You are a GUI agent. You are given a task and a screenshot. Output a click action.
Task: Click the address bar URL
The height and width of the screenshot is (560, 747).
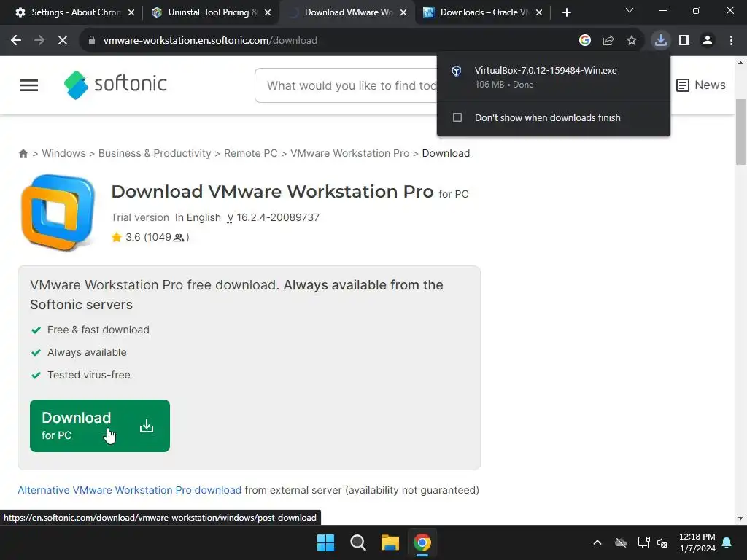click(x=210, y=41)
